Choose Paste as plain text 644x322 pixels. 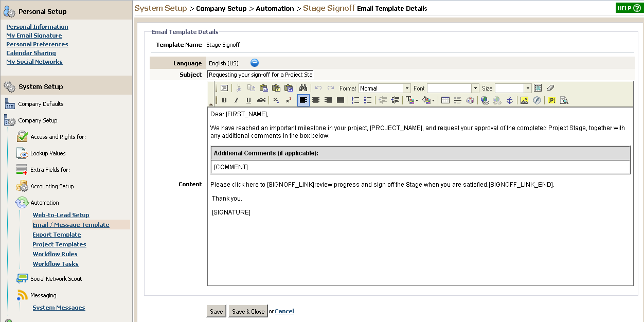click(276, 88)
